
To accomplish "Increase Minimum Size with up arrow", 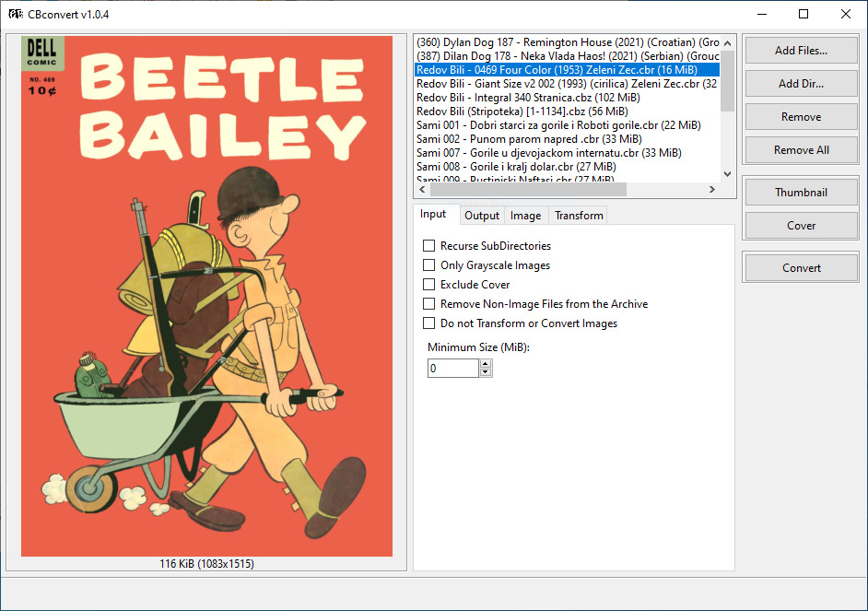I will pos(486,364).
